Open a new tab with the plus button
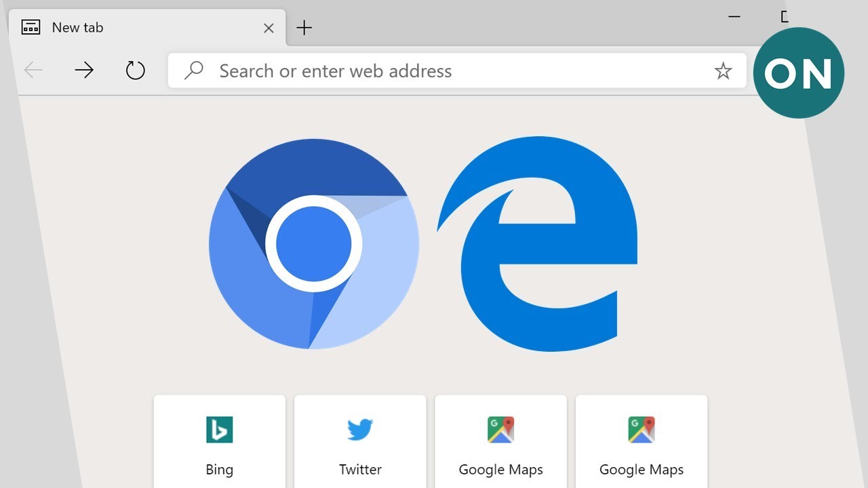This screenshot has height=488, width=868. (x=304, y=28)
